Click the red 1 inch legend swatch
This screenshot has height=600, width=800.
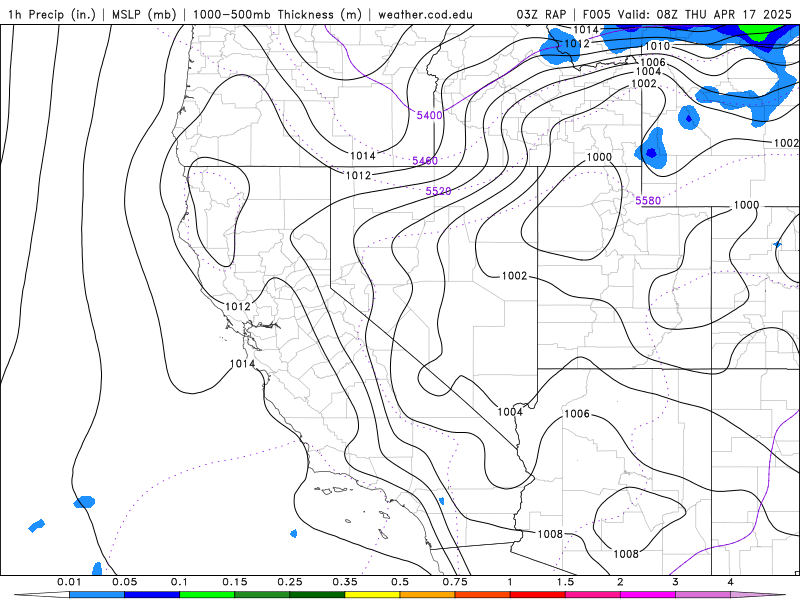click(538, 595)
